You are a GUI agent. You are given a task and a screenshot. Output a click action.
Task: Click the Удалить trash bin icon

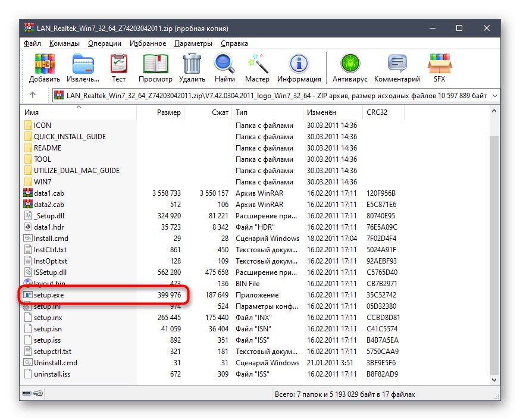pyautogui.click(x=192, y=64)
